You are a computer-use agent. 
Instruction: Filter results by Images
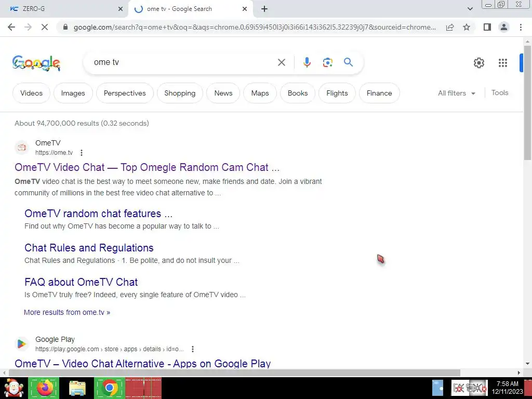(x=73, y=93)
